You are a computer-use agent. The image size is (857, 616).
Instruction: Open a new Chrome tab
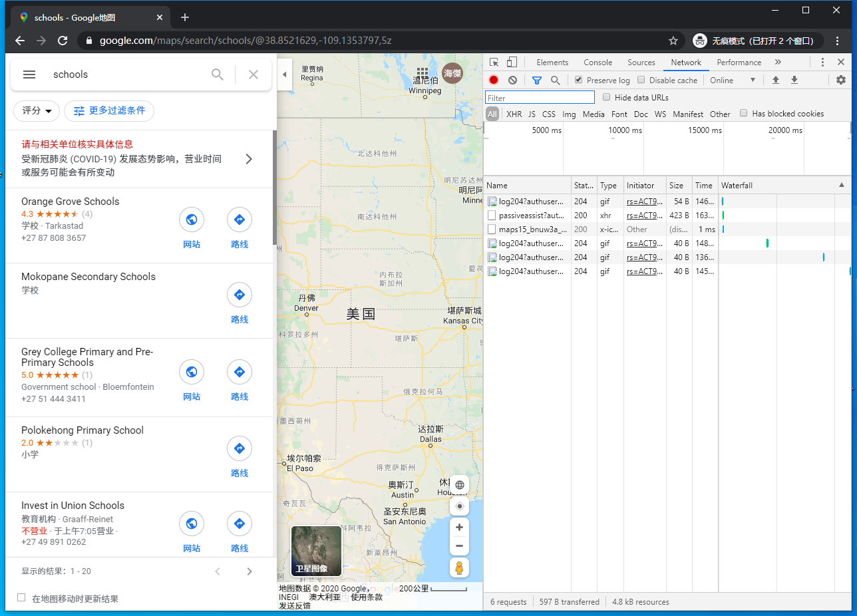(185, 17)
